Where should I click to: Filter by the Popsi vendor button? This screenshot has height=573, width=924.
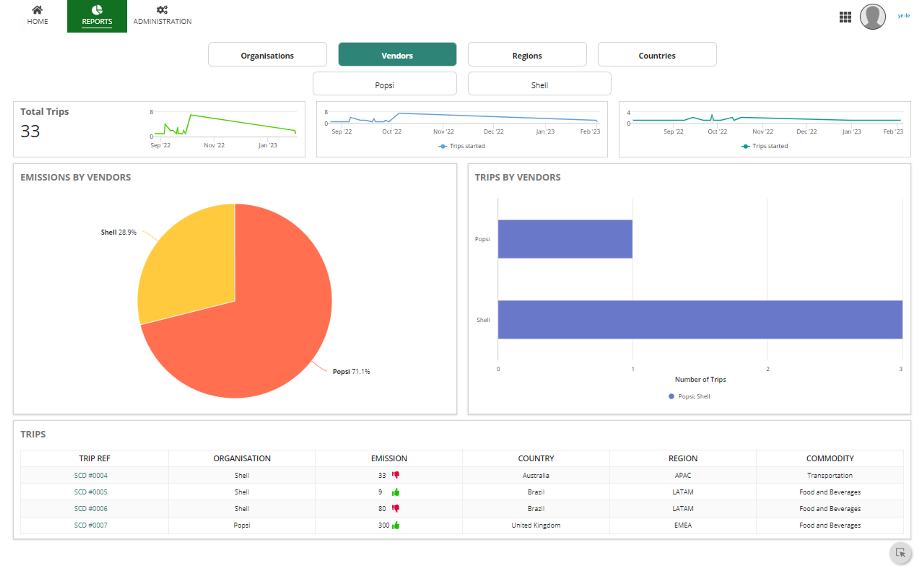click(384, 84)
